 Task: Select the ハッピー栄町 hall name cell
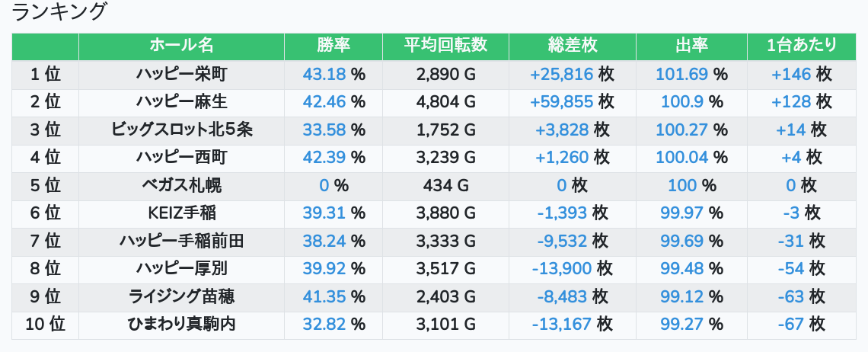click(181, 74)
